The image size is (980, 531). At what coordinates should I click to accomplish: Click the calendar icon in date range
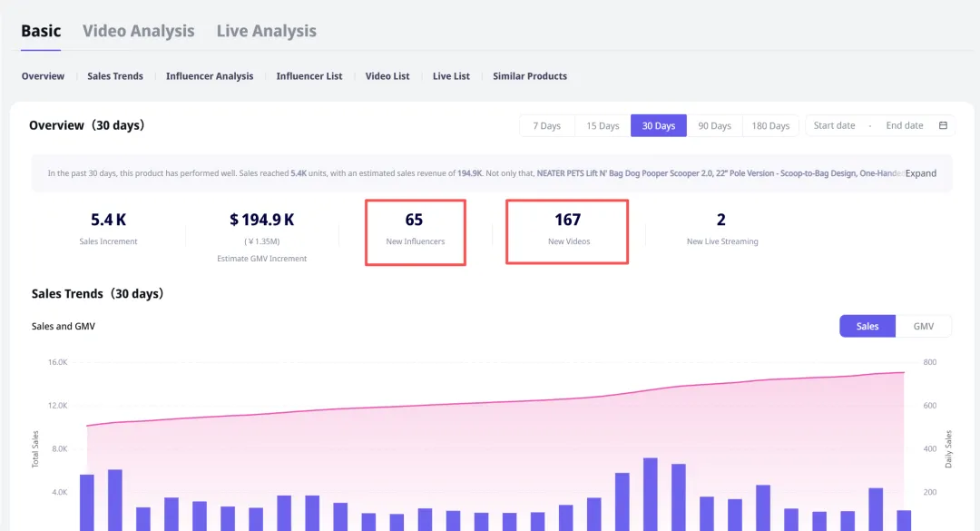[943, 125]
